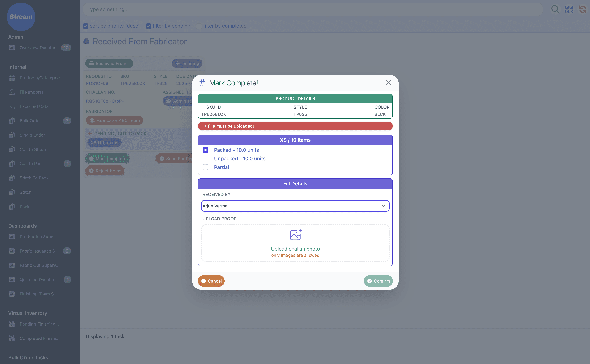Viewport: 590px width, 364px height.
Task: Click the File Imports upload icon
Action: 12,92
